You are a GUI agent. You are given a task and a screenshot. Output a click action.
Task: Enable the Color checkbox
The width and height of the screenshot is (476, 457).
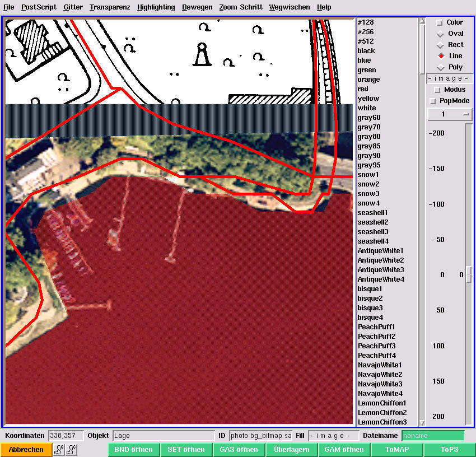point(439,22)
